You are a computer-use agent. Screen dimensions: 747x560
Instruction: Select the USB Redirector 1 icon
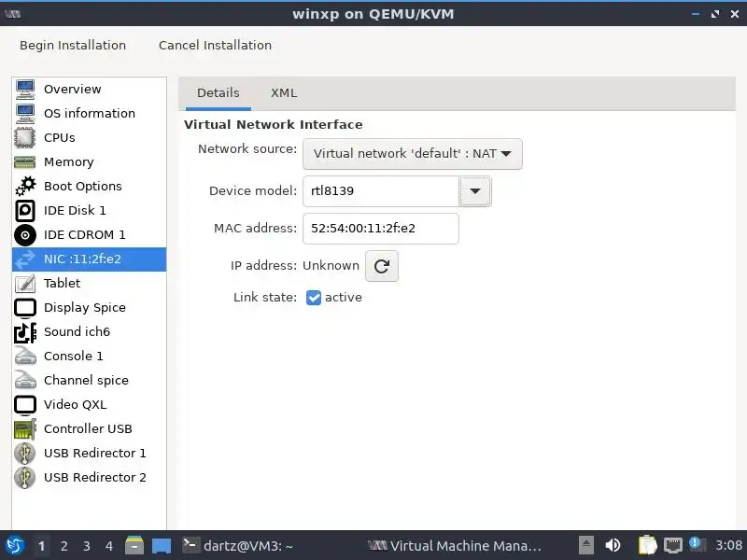click(25, 454)
